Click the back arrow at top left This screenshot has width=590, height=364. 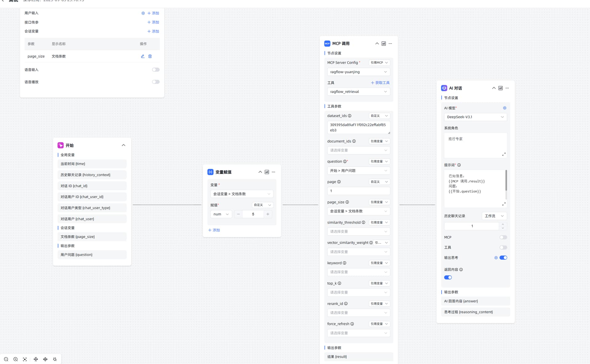(2, 1)
